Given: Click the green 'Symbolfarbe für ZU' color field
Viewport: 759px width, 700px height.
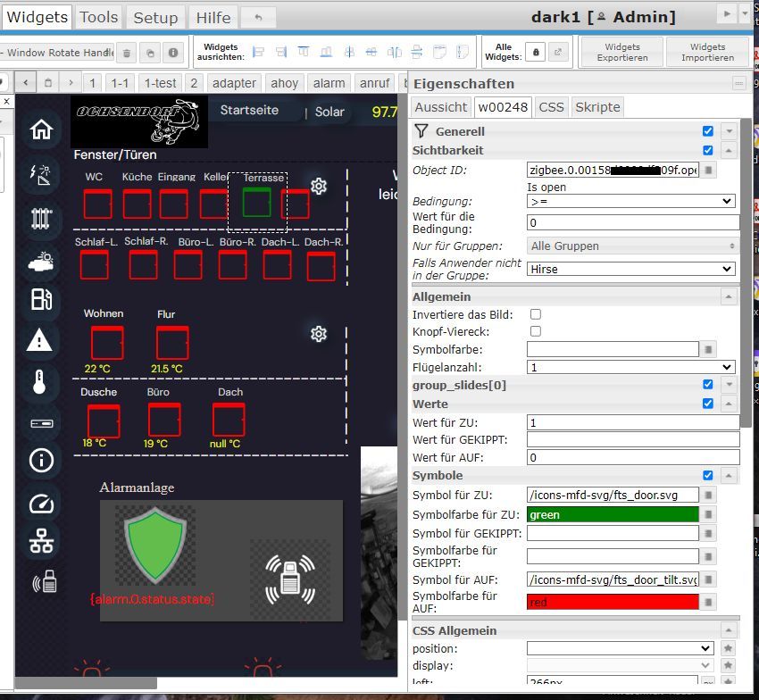Looking at the screenshot, I should tap(612, 514).
